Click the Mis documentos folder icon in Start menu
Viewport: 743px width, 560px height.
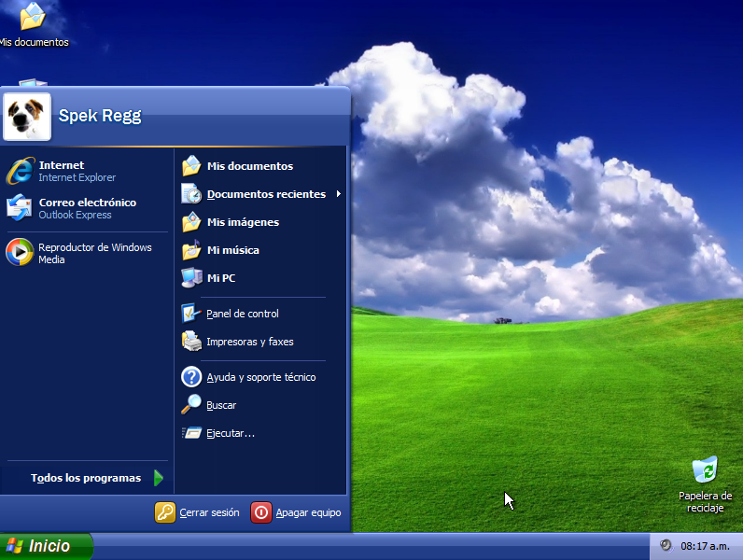191,166
